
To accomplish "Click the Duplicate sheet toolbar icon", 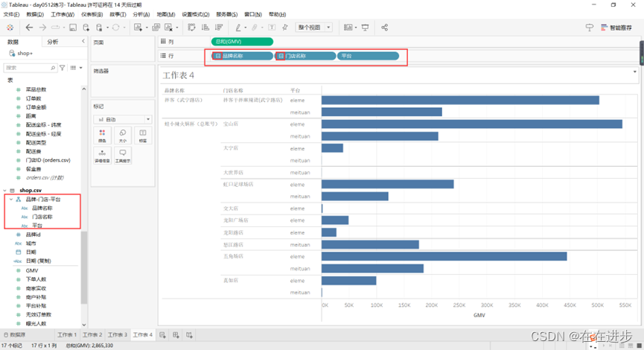I will 156,28.
